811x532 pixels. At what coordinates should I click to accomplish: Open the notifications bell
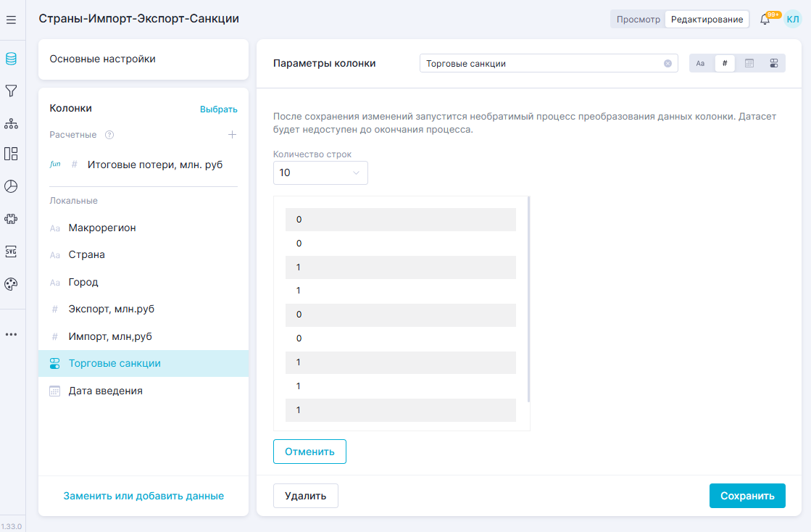click(765, 20)
